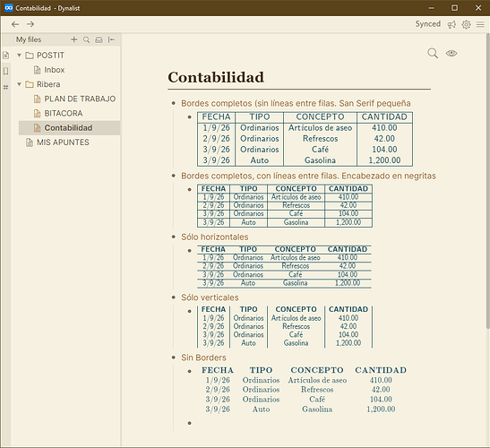
Task: Open settings gear icon
Action: pyautogui.click(x=466, y=24)
